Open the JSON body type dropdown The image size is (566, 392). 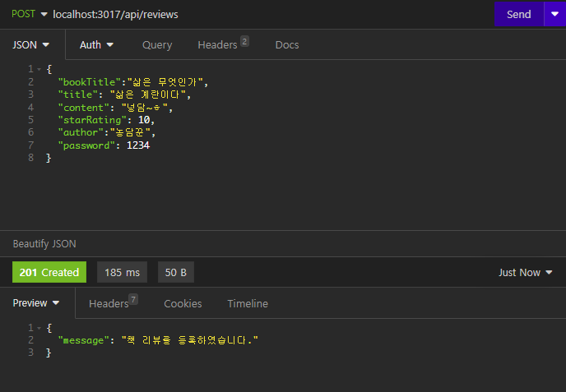(x=30, y=44)
